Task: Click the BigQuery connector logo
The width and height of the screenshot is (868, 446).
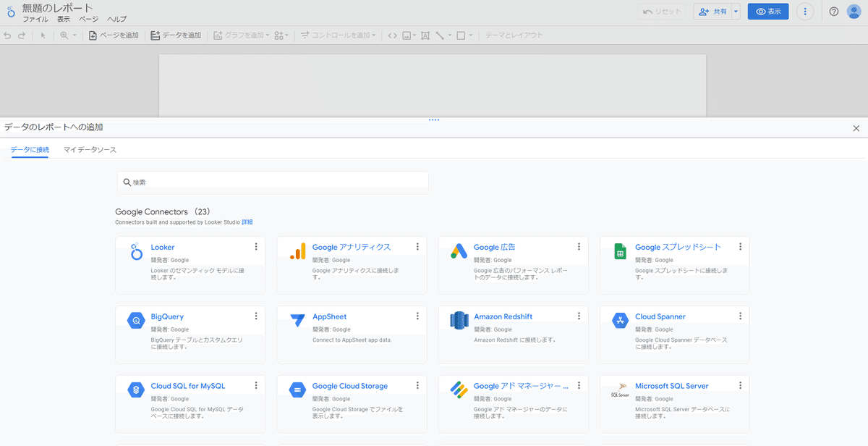Action: (137, 321)
